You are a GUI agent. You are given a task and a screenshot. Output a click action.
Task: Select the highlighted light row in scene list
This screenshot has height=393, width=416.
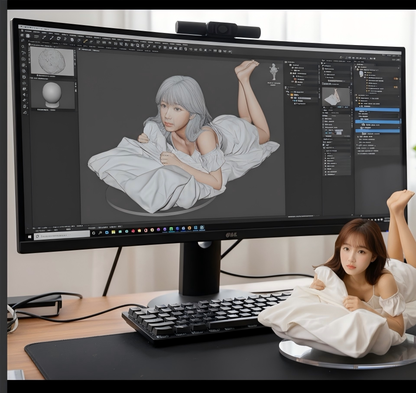click(304, 99)
